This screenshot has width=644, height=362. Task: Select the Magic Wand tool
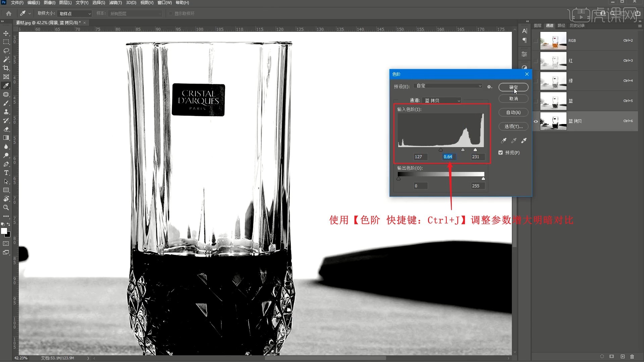point(6,59)
